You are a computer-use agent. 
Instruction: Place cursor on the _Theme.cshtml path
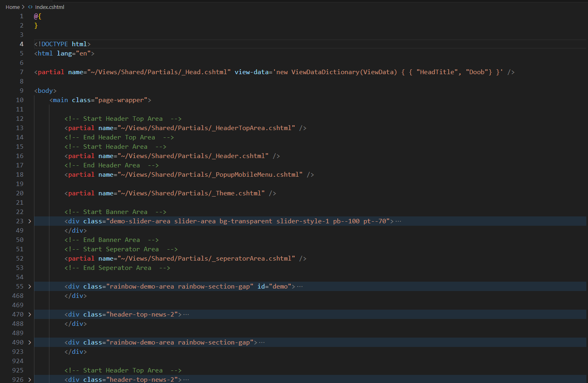[191, 193]
